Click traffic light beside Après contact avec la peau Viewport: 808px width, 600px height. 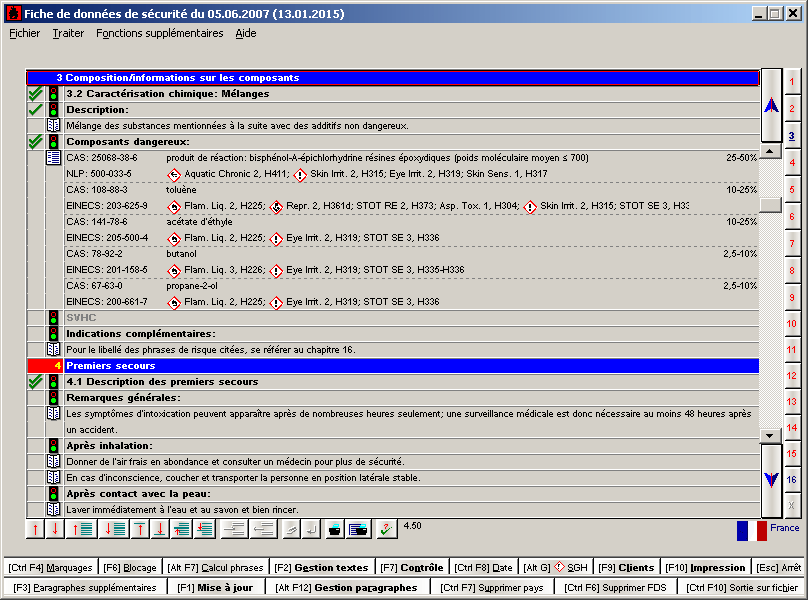(53, 493)
